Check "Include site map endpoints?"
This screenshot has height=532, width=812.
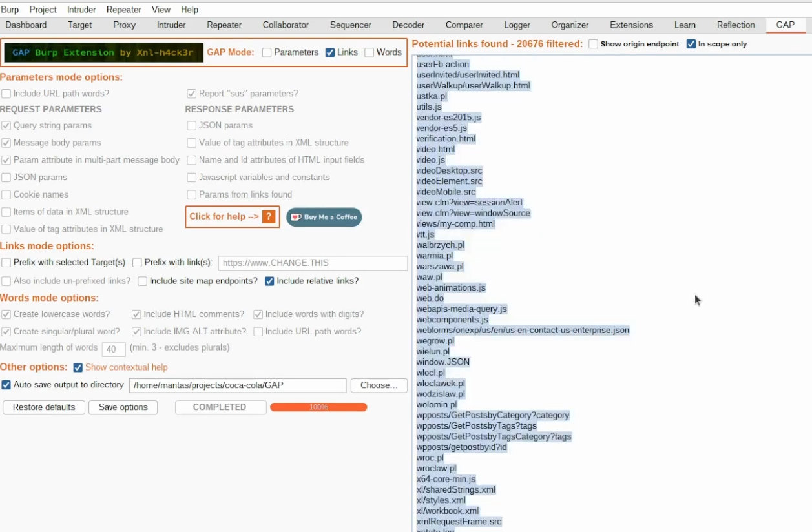click(143, 281)
